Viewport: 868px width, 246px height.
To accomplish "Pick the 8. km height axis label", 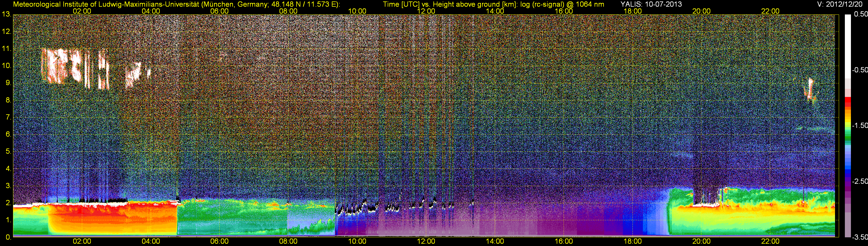I will pos(8,100).
